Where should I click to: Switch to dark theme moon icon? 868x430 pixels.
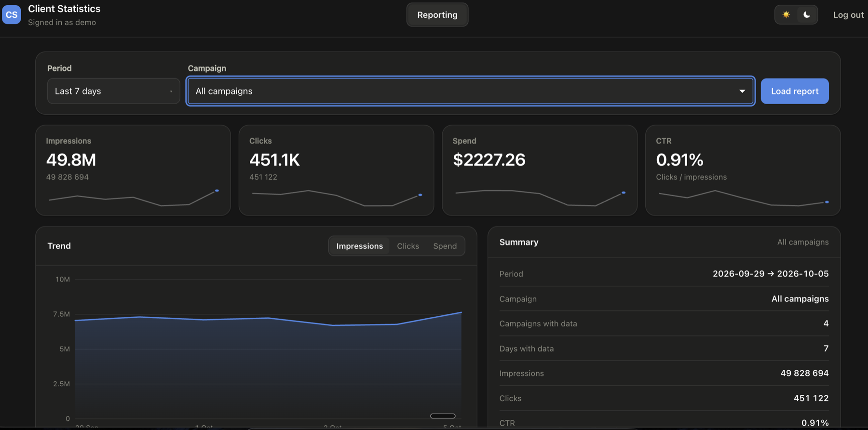[x=807, y=14]
